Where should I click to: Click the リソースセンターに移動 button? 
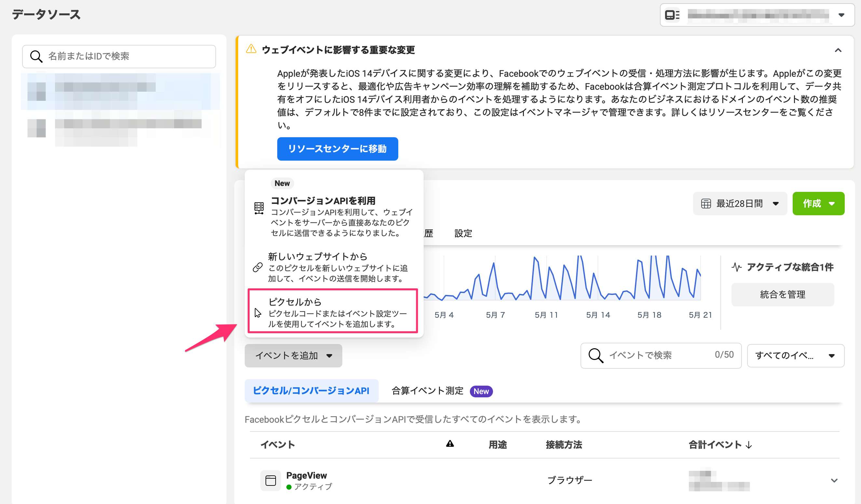337,149
